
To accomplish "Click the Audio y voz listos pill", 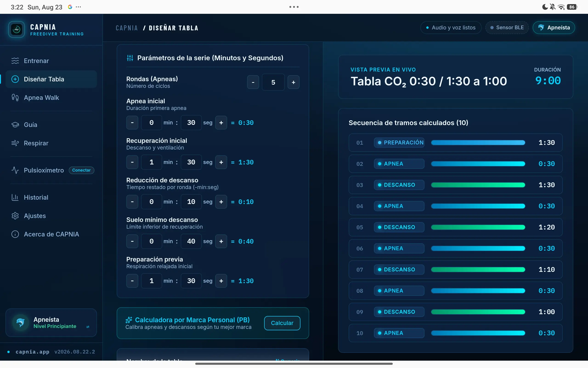I will (451, 28).
